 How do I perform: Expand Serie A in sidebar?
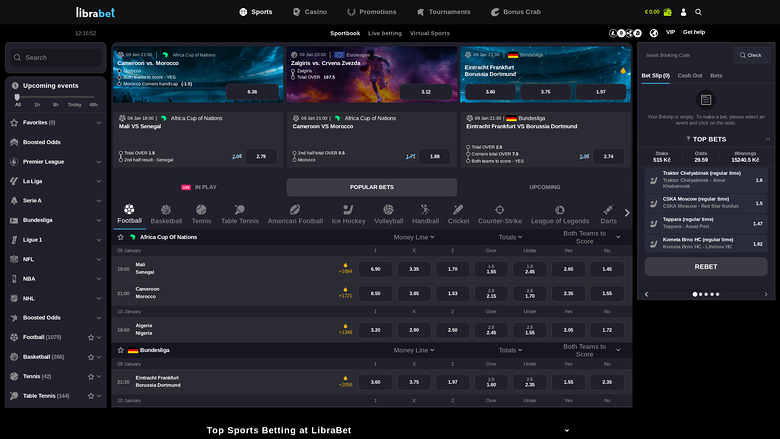[x=98, y=201]
